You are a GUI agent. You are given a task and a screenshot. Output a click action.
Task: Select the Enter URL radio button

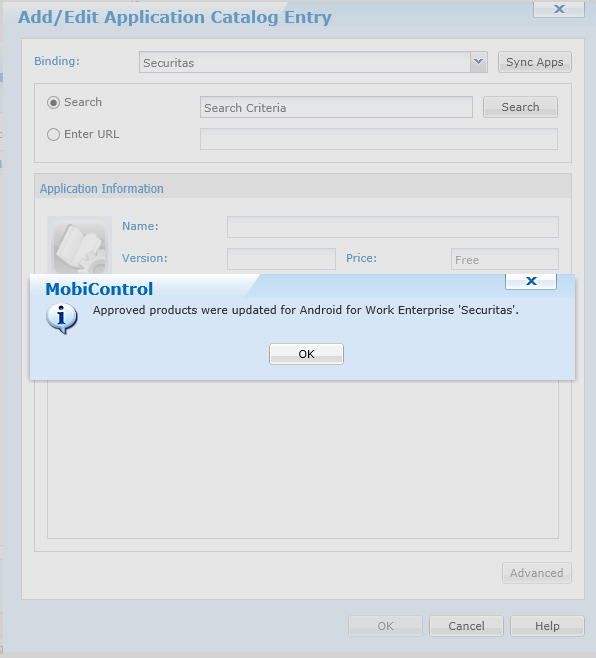tap(53, 134)
